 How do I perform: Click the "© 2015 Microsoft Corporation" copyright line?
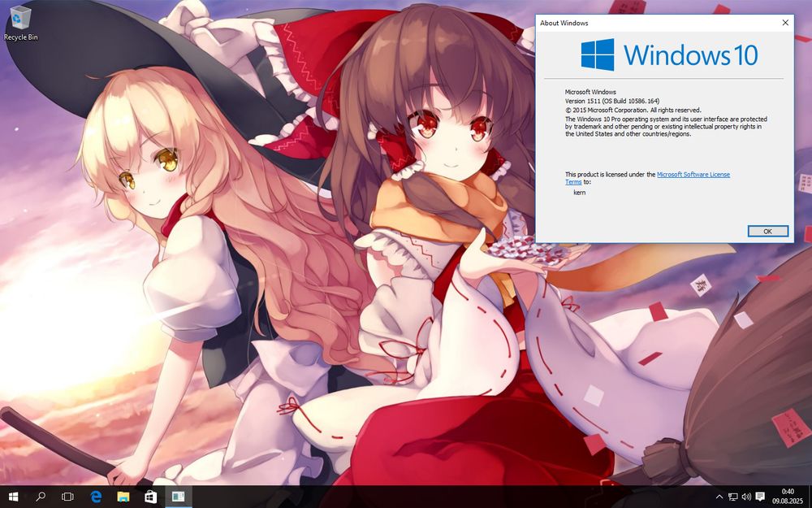(633, 110)
